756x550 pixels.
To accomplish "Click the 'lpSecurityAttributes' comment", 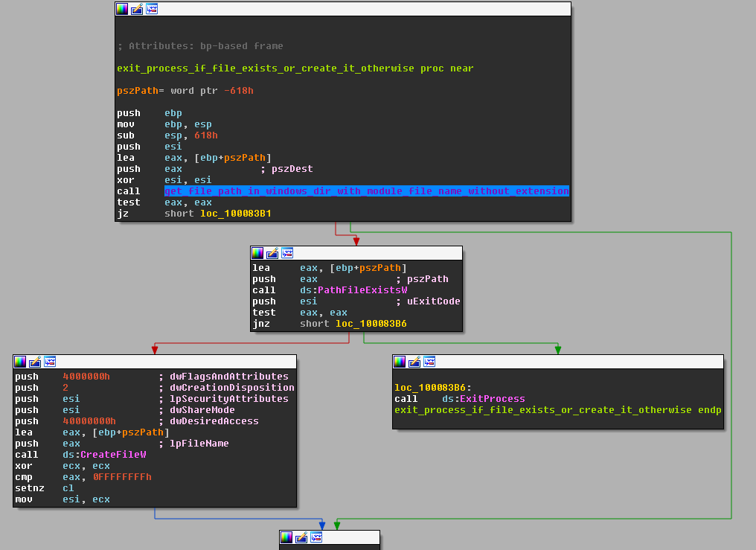I will click(x=224, y=399).
